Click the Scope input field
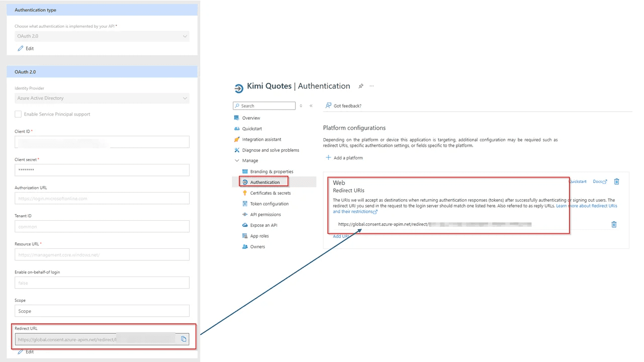Viewport: 644px width, 362px height. (x=102, y=311)
